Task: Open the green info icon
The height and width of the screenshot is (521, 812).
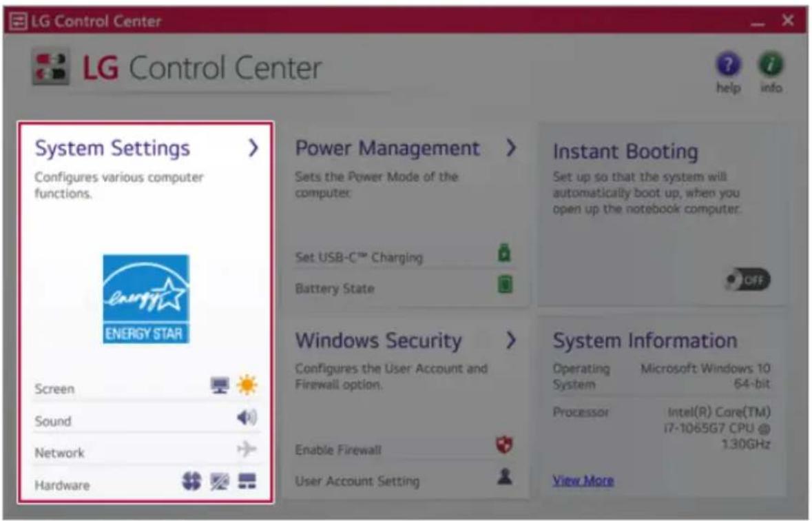Action: coord(771,64)
